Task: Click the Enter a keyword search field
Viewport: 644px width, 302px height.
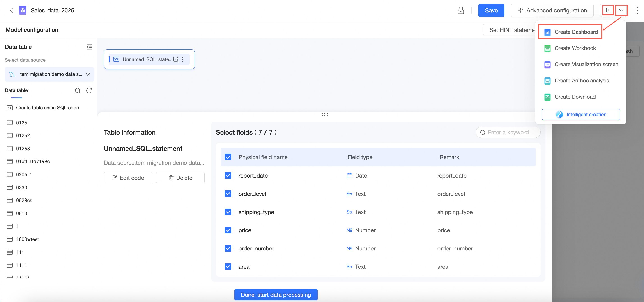Action: (x=508, y=132)
